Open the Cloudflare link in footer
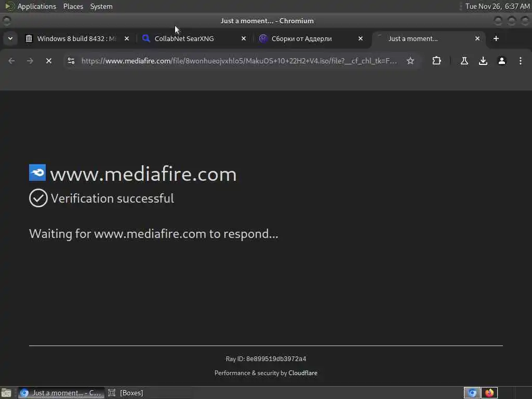The image size is (532, 399). click(x=303, y=373)
